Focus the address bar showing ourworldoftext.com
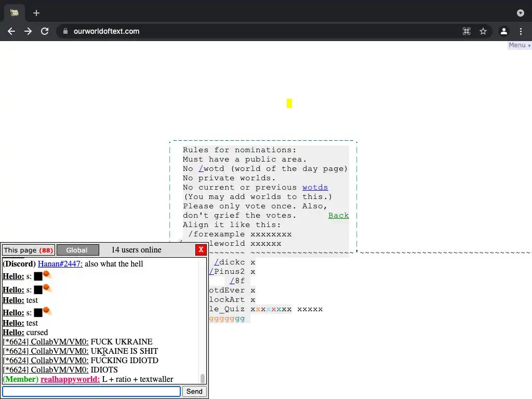 click(x=106, y=31)
